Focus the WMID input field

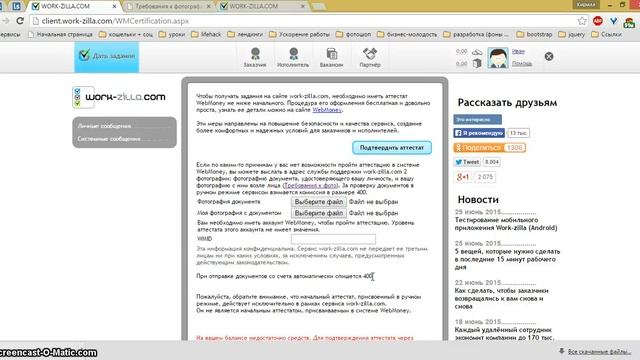point(333,239)
